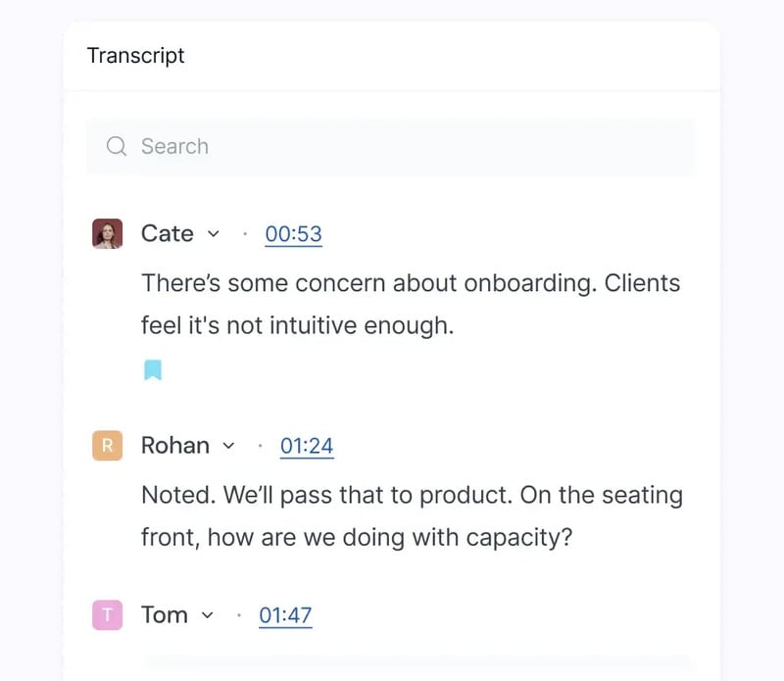Click the Transcript panel title
Viewport: 784px width, 681px height.
[x=136, y=56]
